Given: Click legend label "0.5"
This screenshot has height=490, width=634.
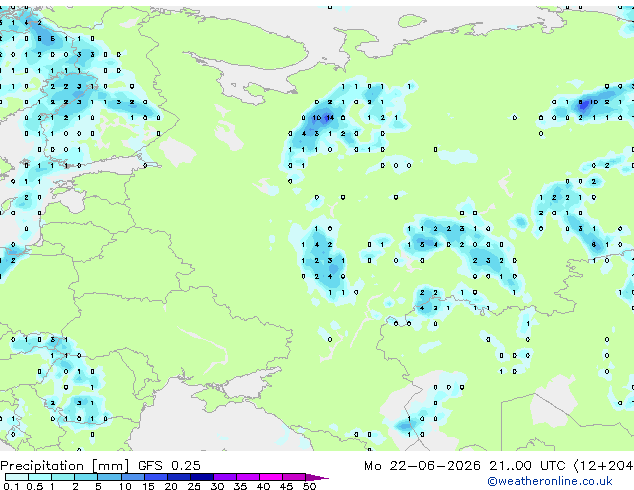Looking at the screenshot, I should [35, 486].
